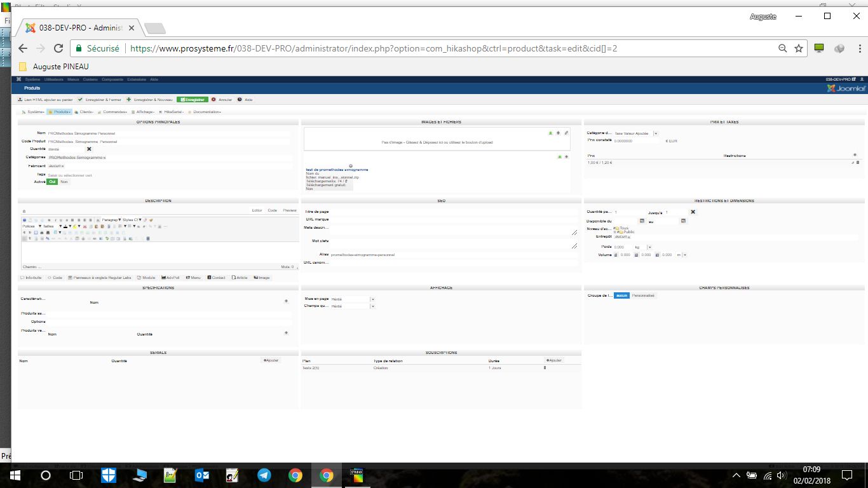Clear the Jusqu'à quantity with X icon
868x488 pixels.
coord(693,212)
